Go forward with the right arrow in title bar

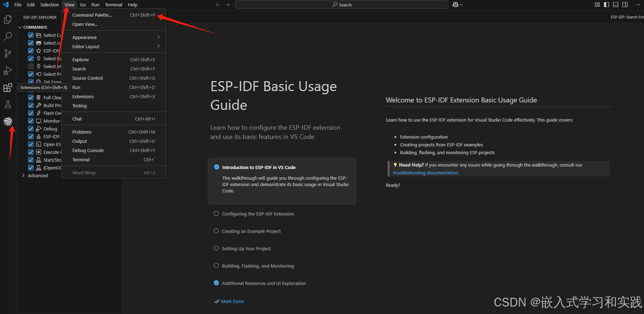(228, 5)
